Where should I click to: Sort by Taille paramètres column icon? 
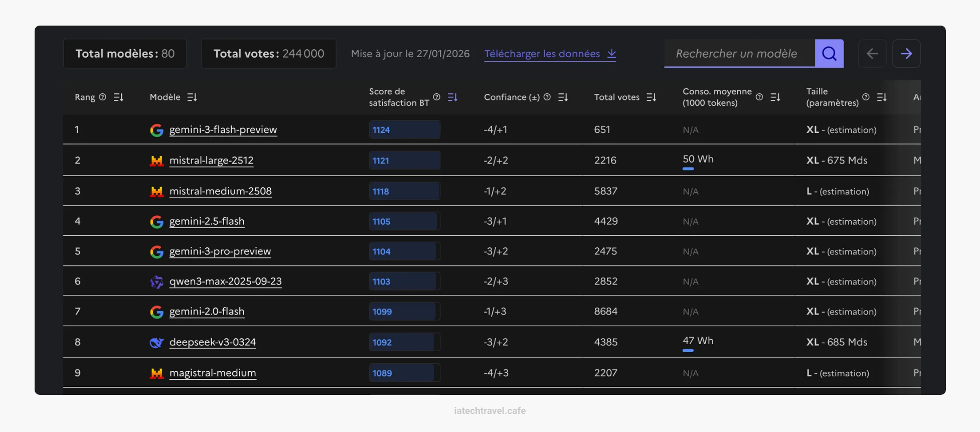click(x=881, y=97)
